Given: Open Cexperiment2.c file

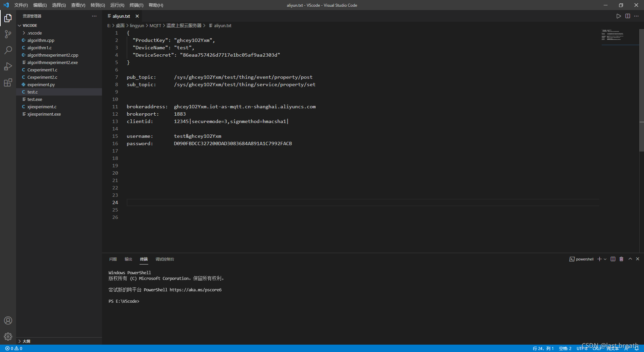Looking at the screenshot, I should 59,77.
